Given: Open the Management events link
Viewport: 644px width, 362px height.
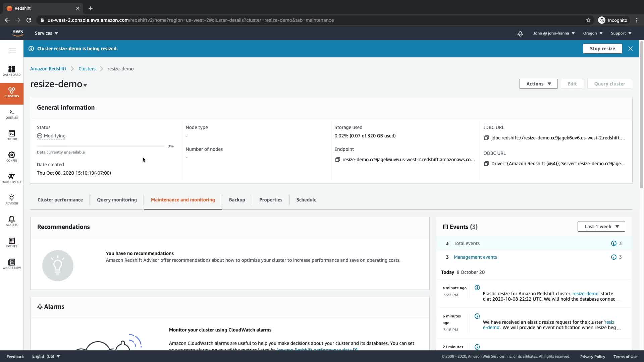Looking at the screenshot, I should coord(475,257).
